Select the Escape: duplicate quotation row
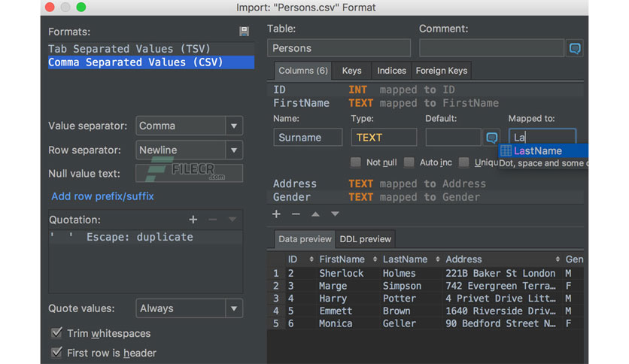This screenshot has height=364, width=629. [145, 237]
